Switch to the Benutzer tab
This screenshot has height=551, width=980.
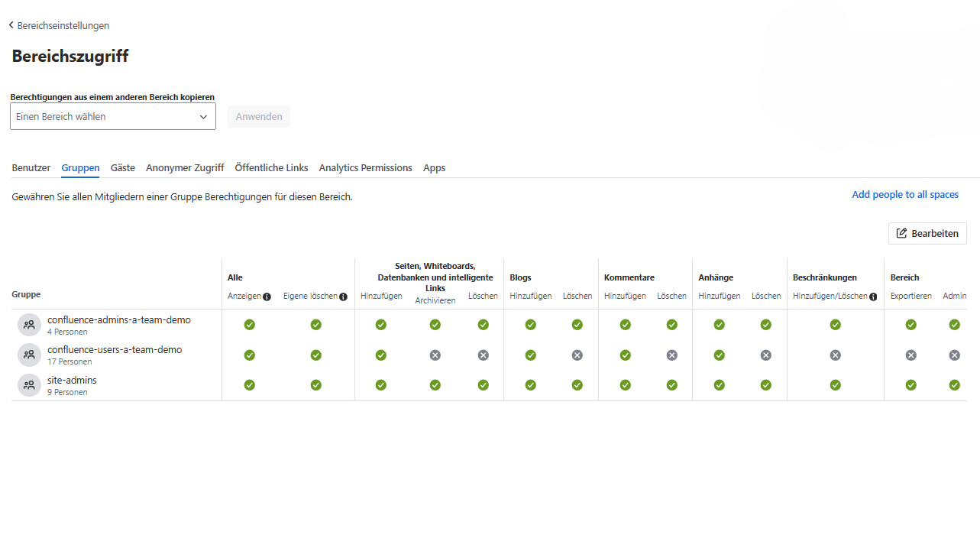31,167
